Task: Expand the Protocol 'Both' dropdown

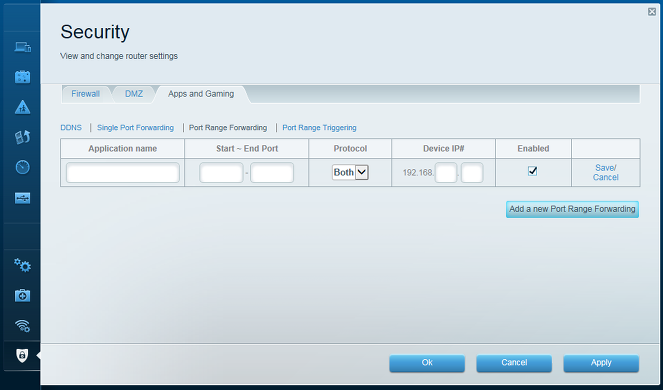Action: coord(350,172)
